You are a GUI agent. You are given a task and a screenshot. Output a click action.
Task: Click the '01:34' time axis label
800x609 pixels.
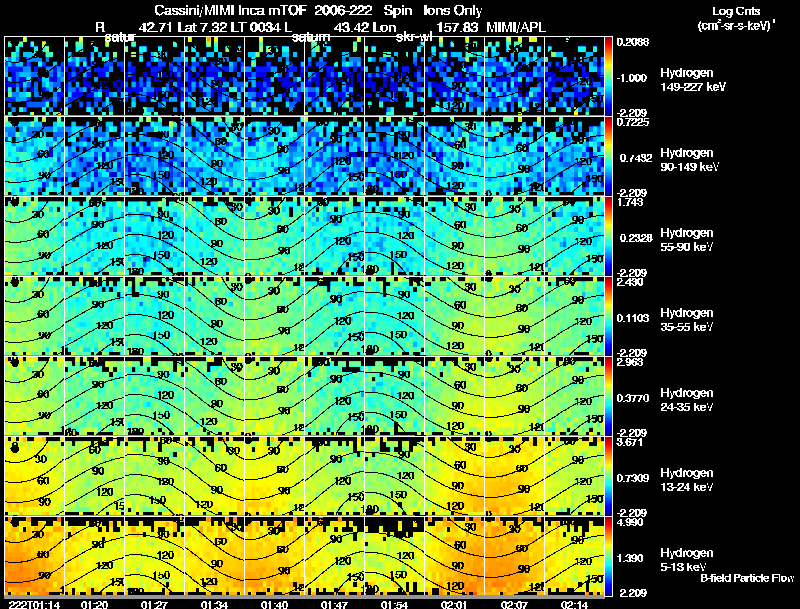[214, 604]
